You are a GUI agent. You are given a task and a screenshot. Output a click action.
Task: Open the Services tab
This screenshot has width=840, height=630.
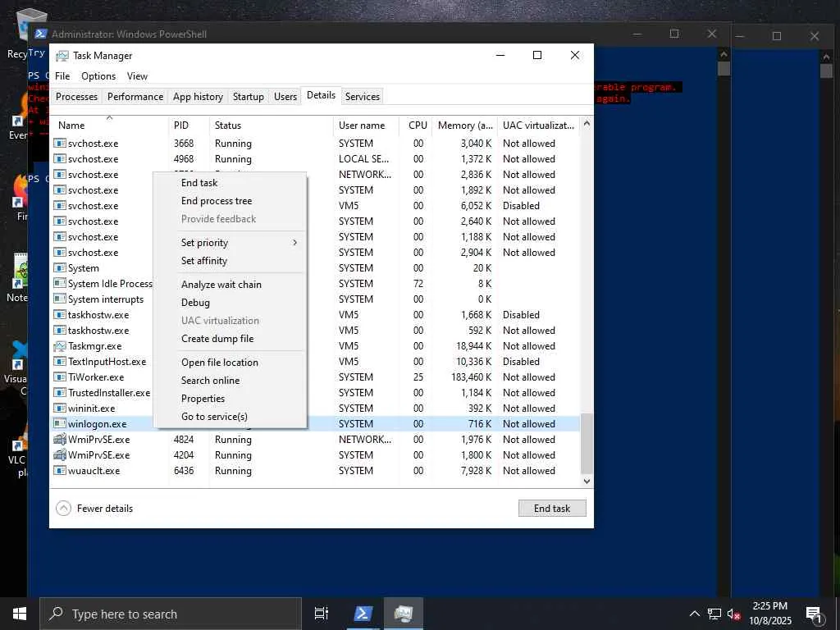click(x=362, y=97)
